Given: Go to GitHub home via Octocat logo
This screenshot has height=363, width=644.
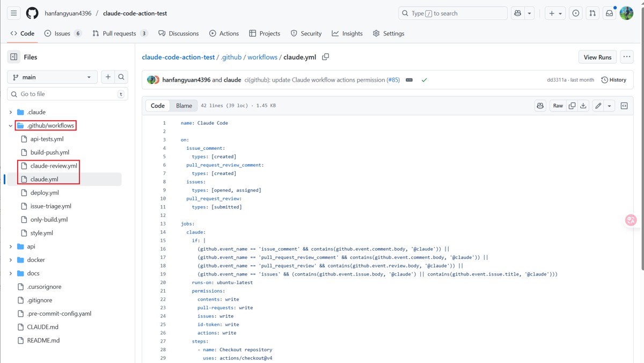Looking at the screenshot, I should pyautogui.click(x=32, y=13).
